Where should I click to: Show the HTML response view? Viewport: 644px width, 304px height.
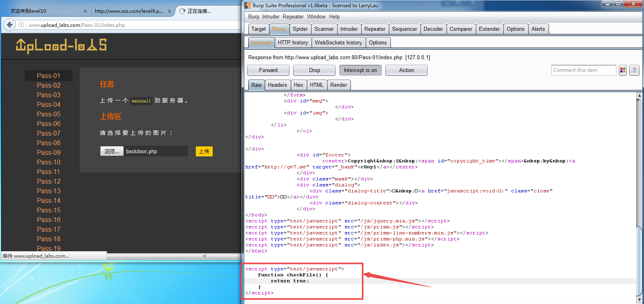(x=316, y=85)
